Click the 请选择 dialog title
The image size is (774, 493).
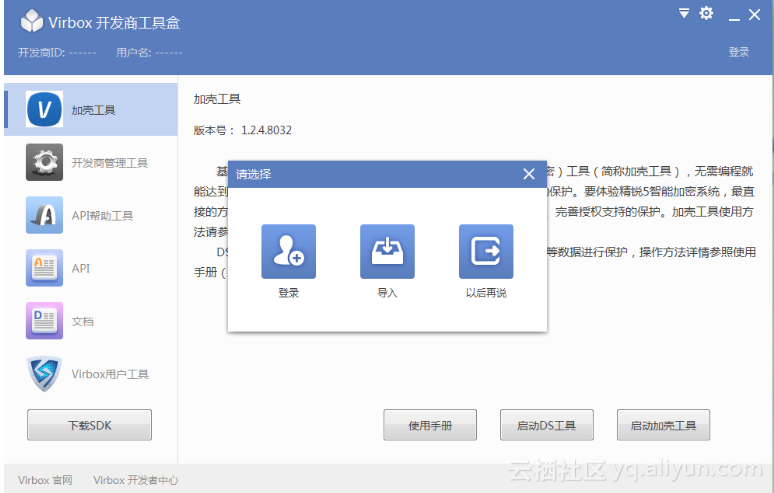[254, 174]
